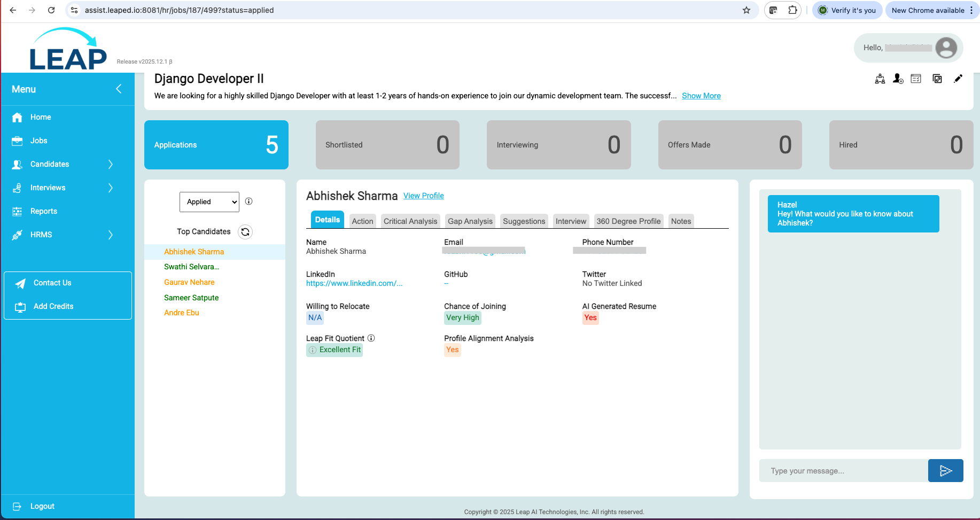Open the 360 Degree Profile tab
Image resolution: width=980 pixels, height=520 pixels.
pyautogui.click(x=628, y=221)
